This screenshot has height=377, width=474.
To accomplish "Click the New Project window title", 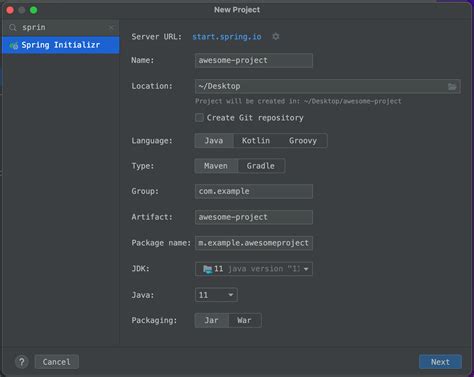I will [237, 10].
